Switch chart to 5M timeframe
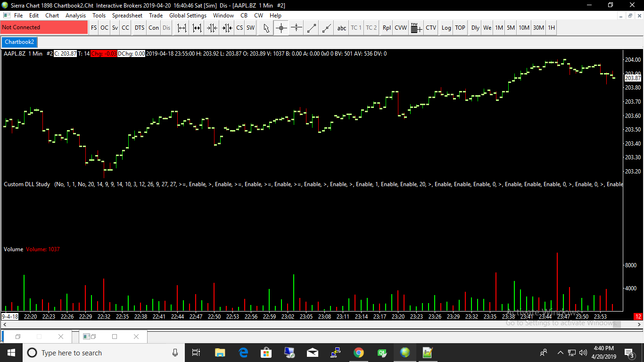The height and width of the screenshot is (362, 644). (x=511, y=28)
